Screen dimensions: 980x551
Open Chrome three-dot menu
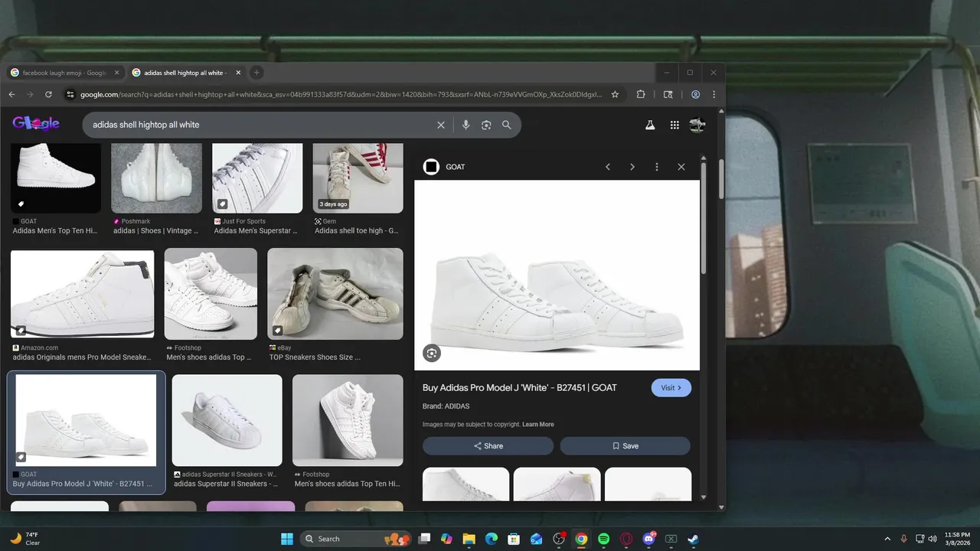[x=714, y=94]
